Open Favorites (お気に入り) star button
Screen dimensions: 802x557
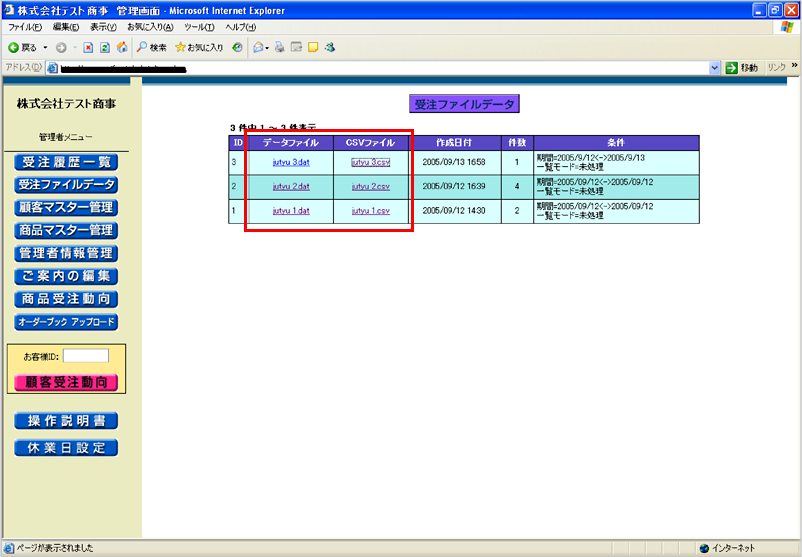[199, 47]
